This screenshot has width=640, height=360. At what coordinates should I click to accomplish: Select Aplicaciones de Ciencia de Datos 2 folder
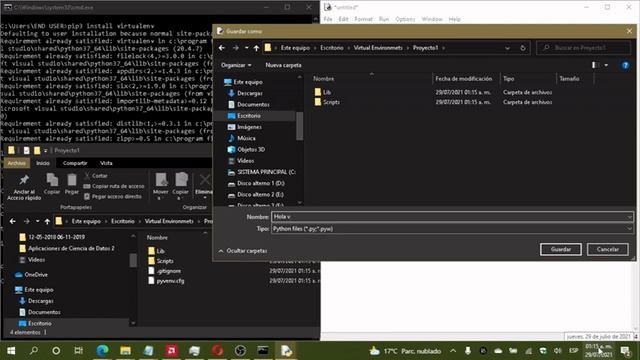pos(67,248)
